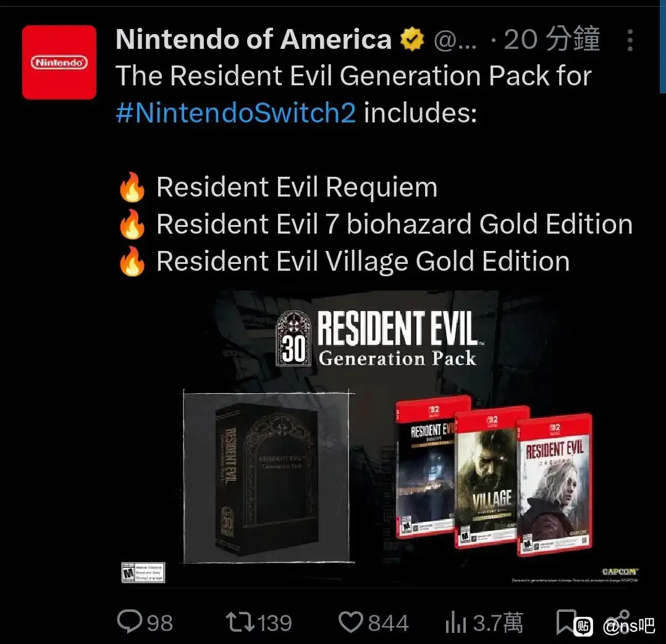Click the Resident Evil Requiem game case
Viewport: 666px width, 644px height.
tap(555, 484)
